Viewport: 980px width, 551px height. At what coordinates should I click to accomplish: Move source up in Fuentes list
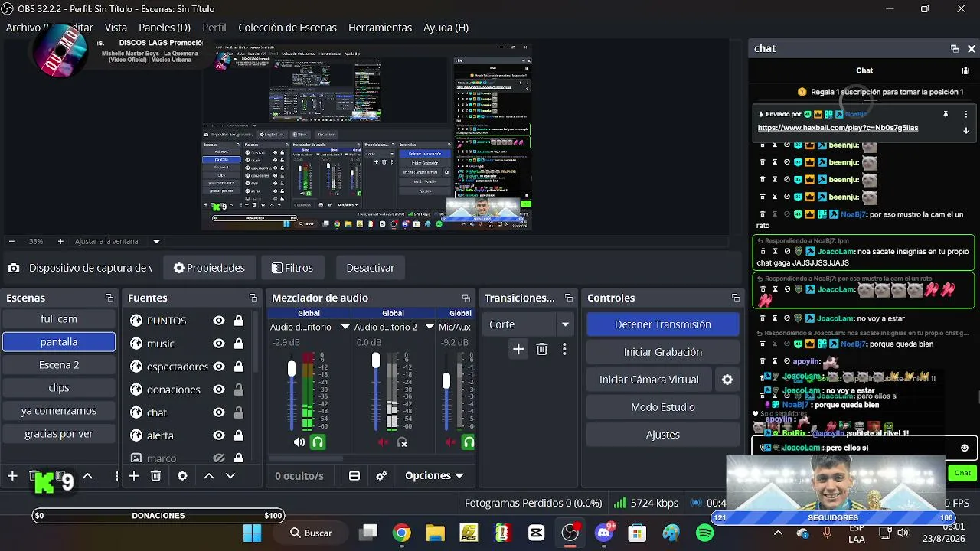click(208, 476)
